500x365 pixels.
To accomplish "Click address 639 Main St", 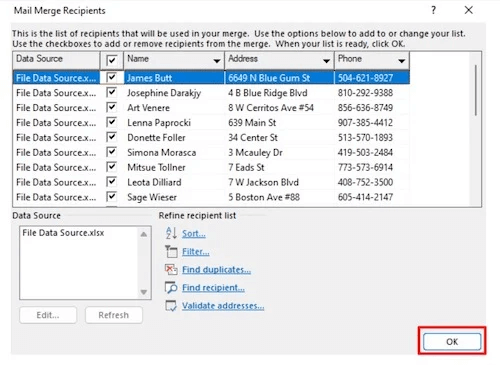I will pos(252,123).
